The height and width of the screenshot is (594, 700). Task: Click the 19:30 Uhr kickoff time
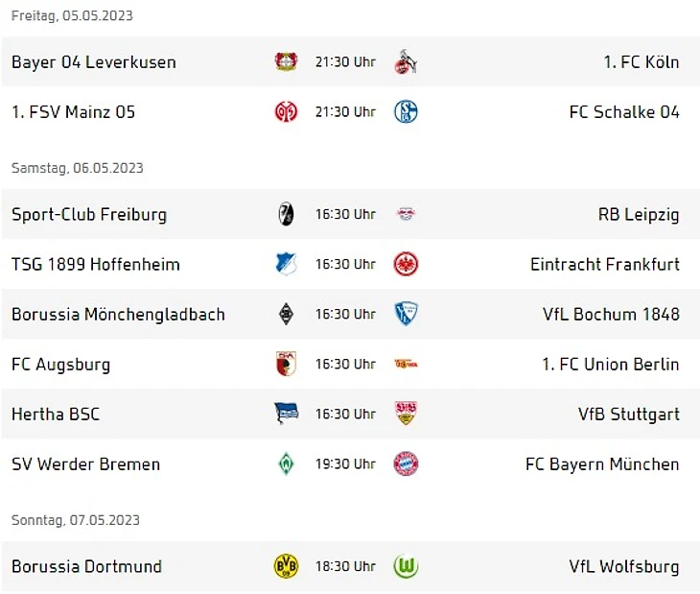click(345, 464)
